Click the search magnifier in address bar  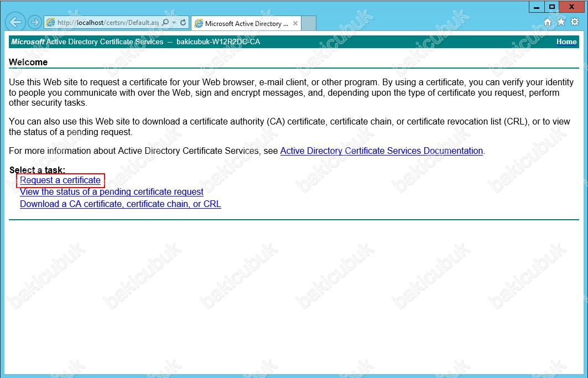[x=165, y=23]
